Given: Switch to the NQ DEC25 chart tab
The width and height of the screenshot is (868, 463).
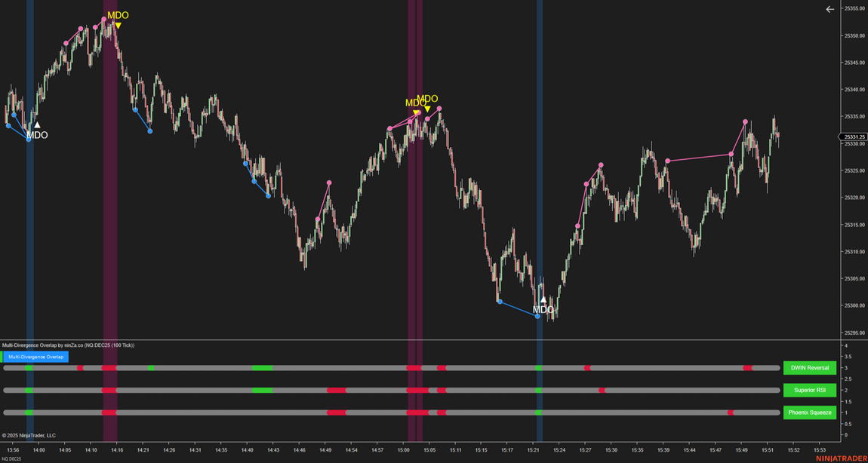Looking at the screenshot, I should click(x=11, y=458).
